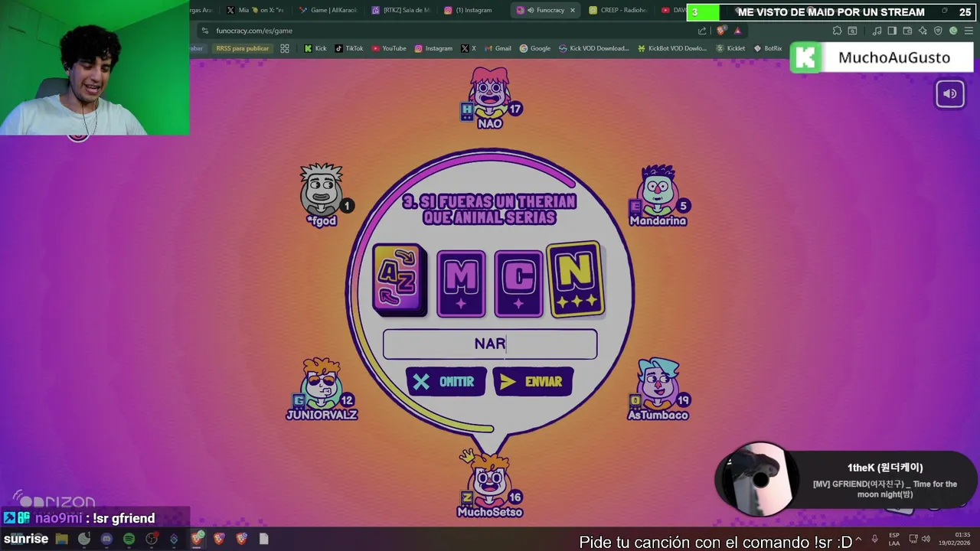Open the extensions puzzle icon
The image size is (980, 551).
click(837, 31)
